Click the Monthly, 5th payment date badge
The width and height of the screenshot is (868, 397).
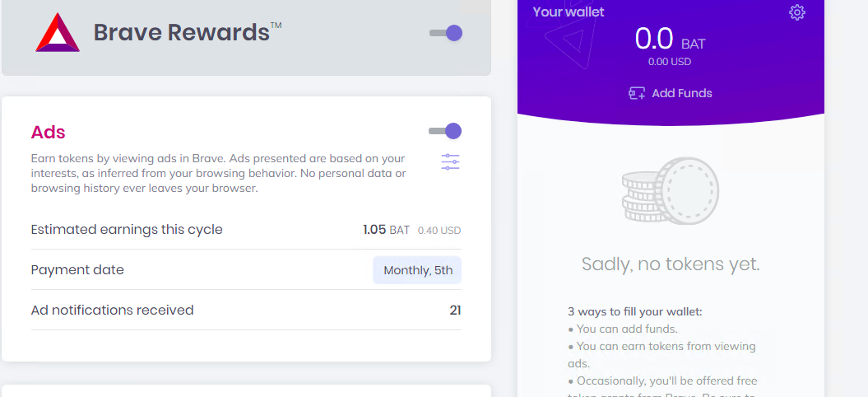(417, 270)
